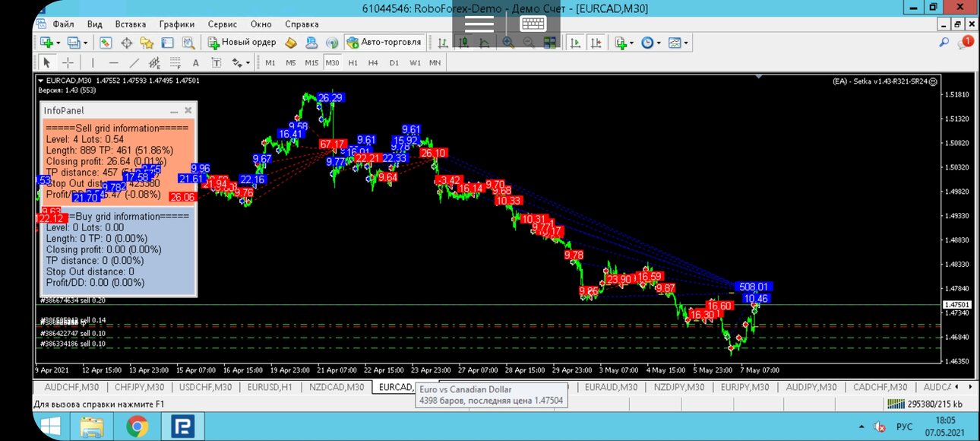This screenshot has height=441, width=980.
Task: Open the Сервис menu
Action: tap(222, 24)
